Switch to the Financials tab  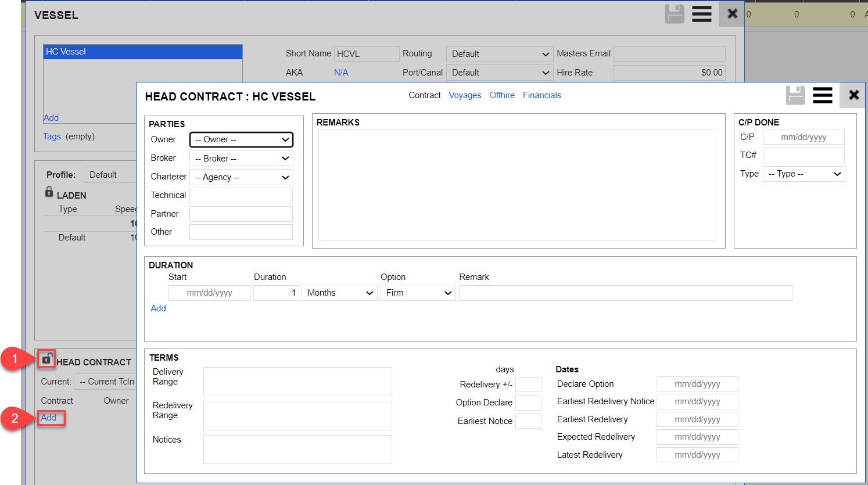tap(541, 95)
